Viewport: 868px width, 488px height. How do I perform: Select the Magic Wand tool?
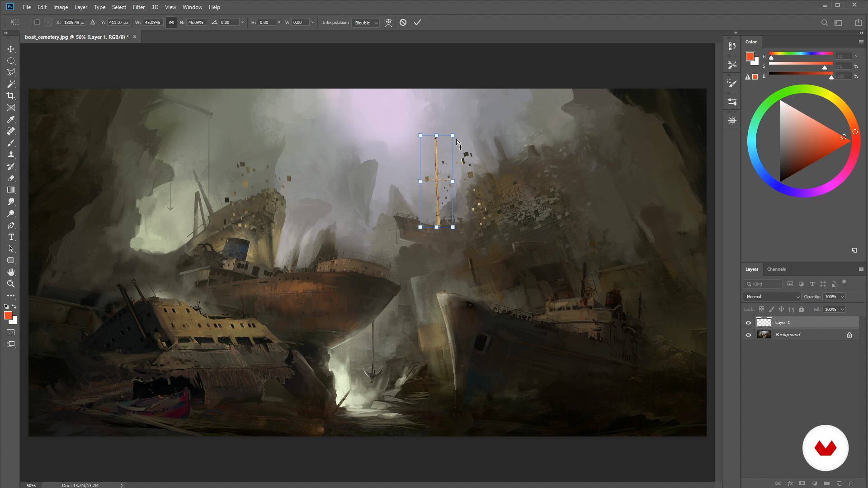coord(11,84)
